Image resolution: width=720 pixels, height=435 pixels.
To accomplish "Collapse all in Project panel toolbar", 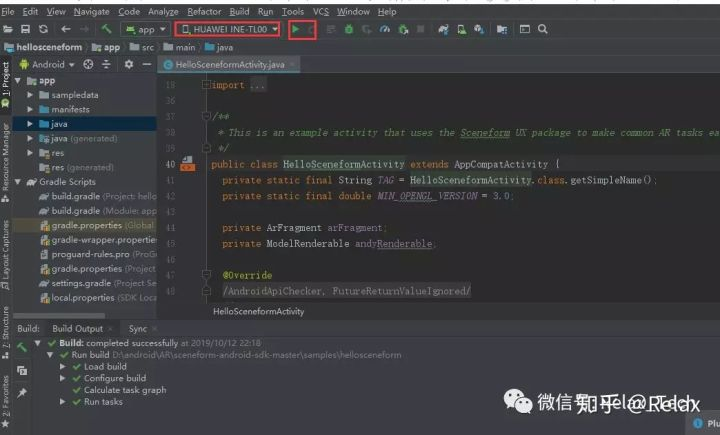I will pyautogui.click(x=106, y=65).
